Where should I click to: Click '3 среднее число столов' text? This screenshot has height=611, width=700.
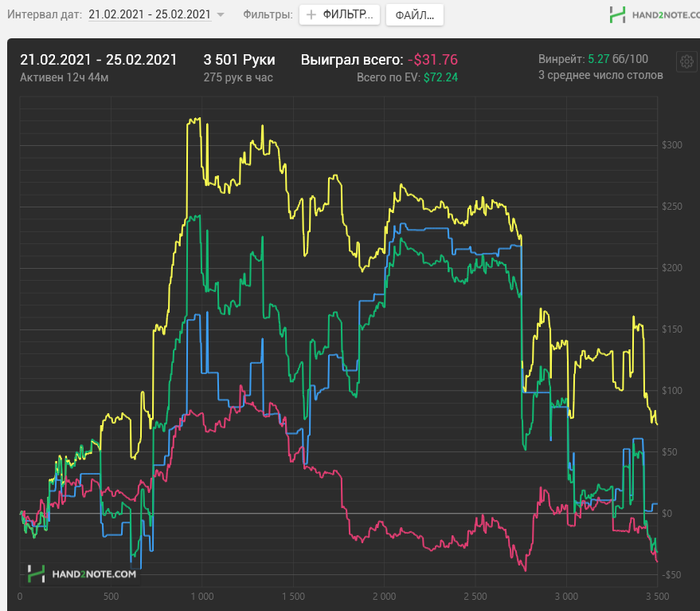tap(600, 75)
